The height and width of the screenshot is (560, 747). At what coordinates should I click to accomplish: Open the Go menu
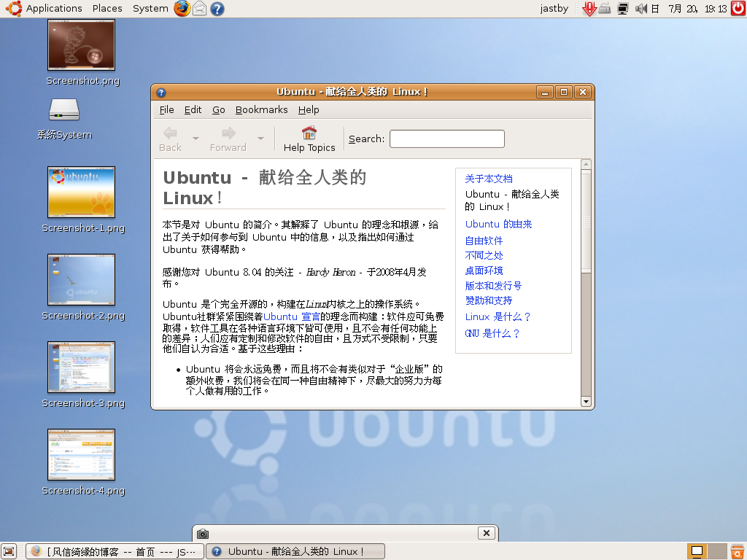point(219,109)
